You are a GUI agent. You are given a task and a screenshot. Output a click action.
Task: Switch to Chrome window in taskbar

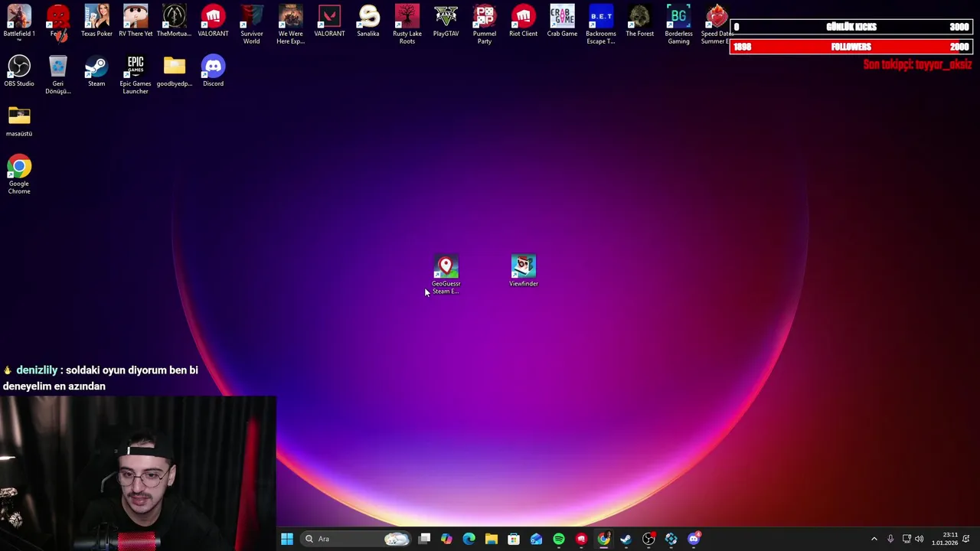(x=603, y=539)
